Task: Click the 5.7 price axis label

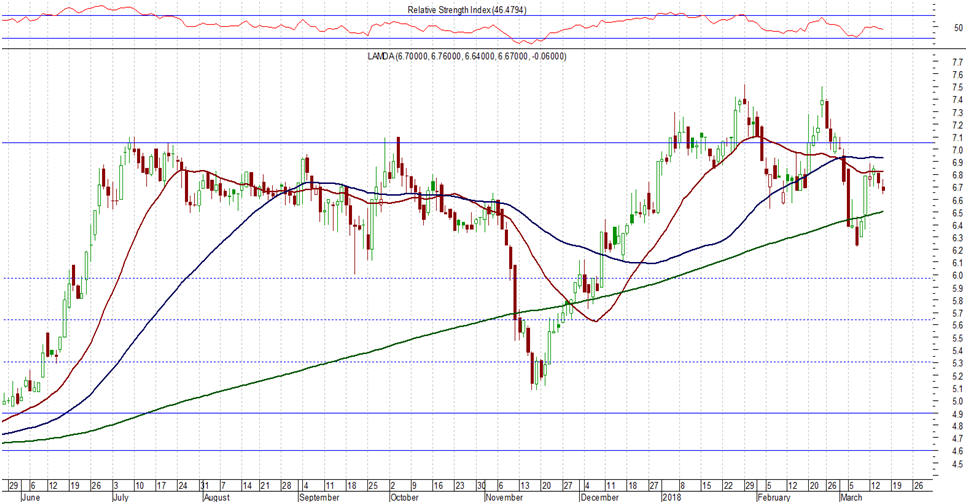Action: (x=958, y=313)
